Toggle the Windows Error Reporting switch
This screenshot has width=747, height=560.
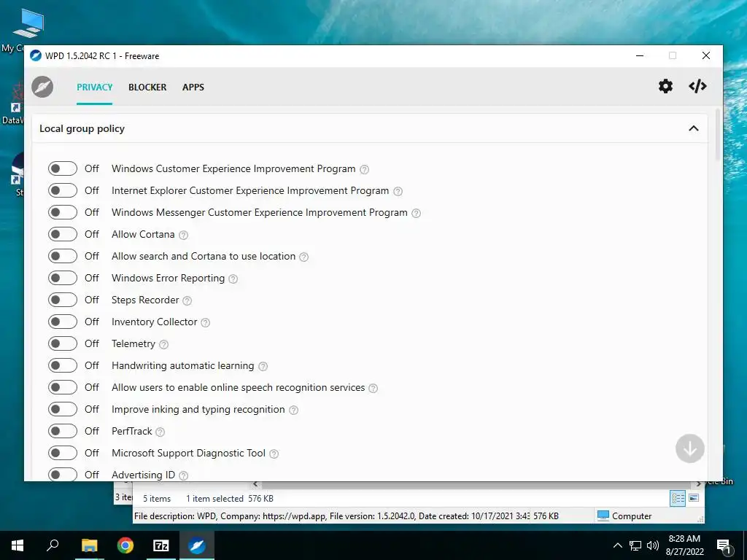[x=63, y=278]
